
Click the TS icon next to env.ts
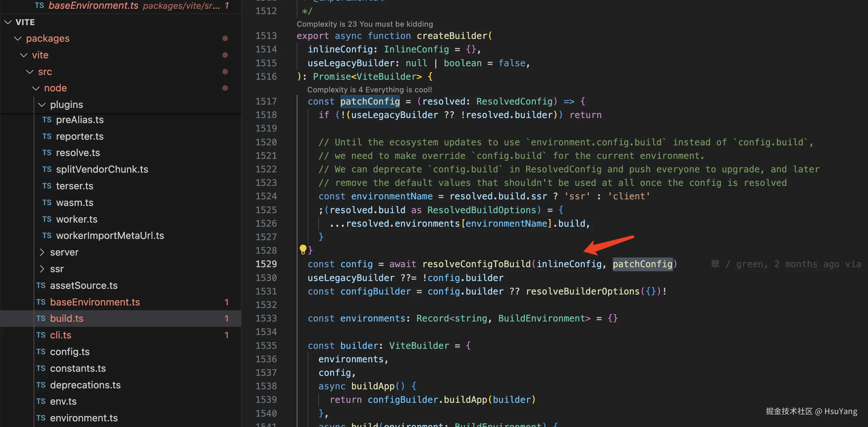(41, 401)
